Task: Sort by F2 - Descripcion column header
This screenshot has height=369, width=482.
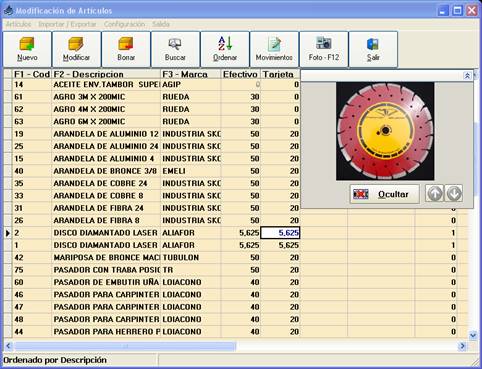Action: (x=106, y=74)
